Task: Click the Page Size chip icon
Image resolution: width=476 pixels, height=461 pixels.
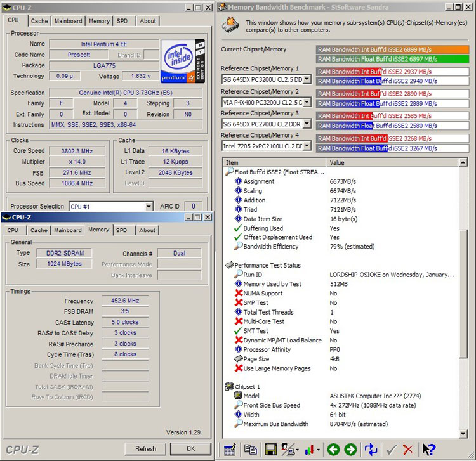Action: point(238,359)
